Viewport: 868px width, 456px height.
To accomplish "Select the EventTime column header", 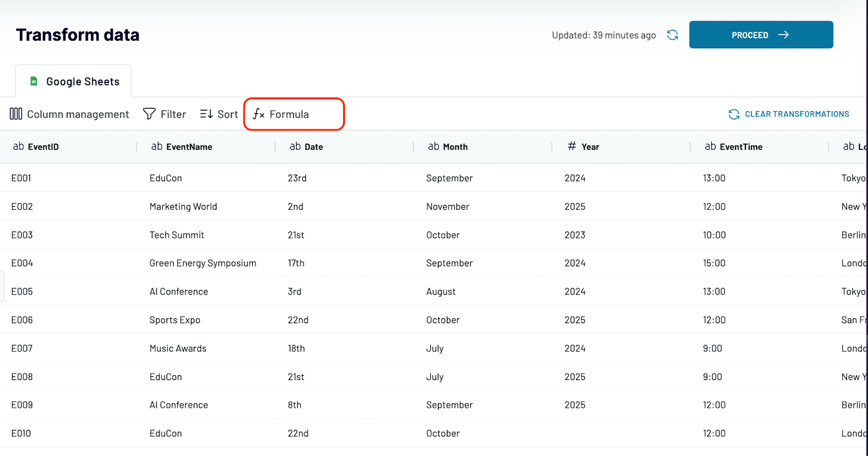I will click(759, 146).
